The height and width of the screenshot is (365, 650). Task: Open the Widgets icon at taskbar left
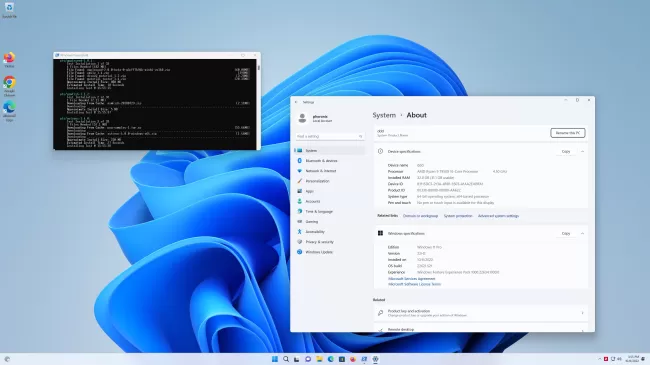click(x=7, y=359)
